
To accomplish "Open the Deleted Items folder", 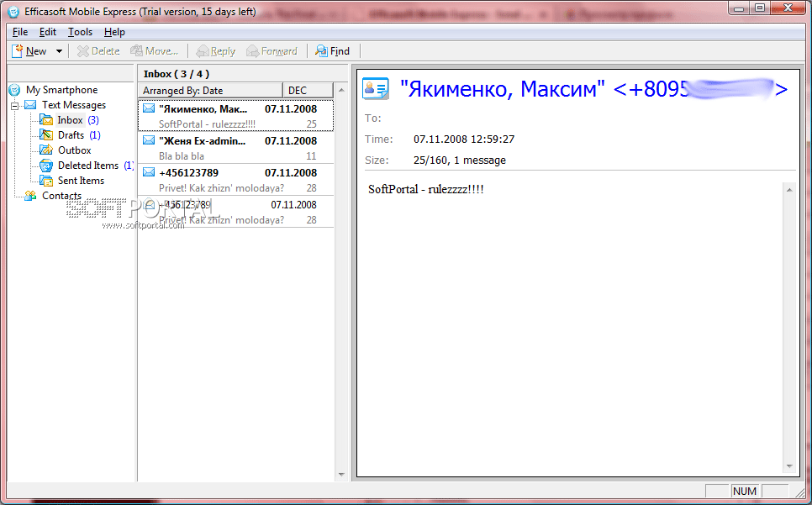I will (x=88, y=165).
